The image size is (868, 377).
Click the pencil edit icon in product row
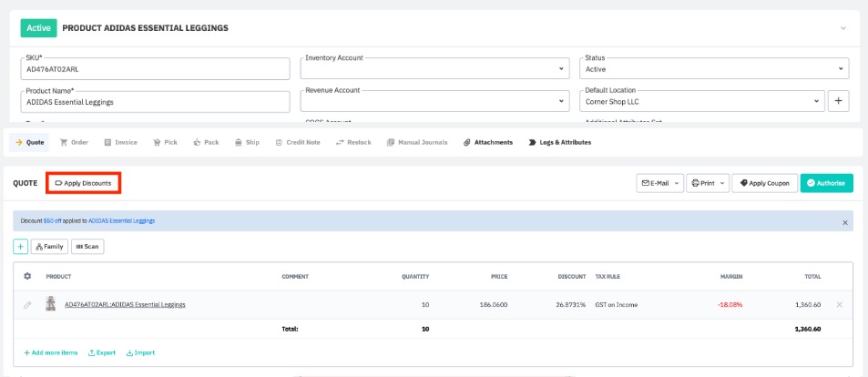[x=27, y=304]
